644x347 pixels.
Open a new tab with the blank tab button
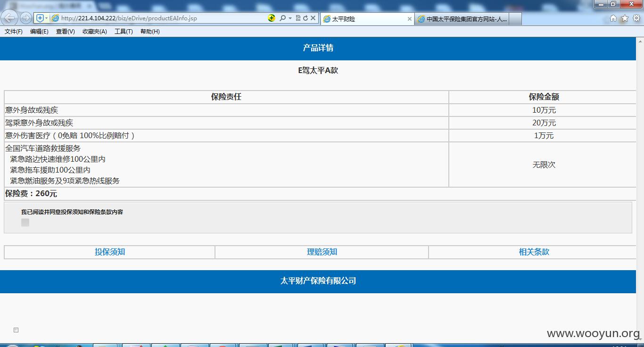[515, 19]
